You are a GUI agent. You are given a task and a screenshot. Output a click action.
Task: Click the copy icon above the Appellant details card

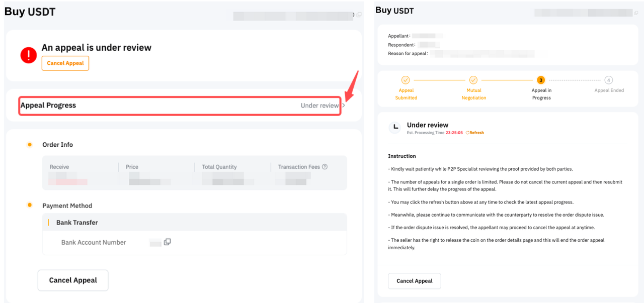(637, 13)
